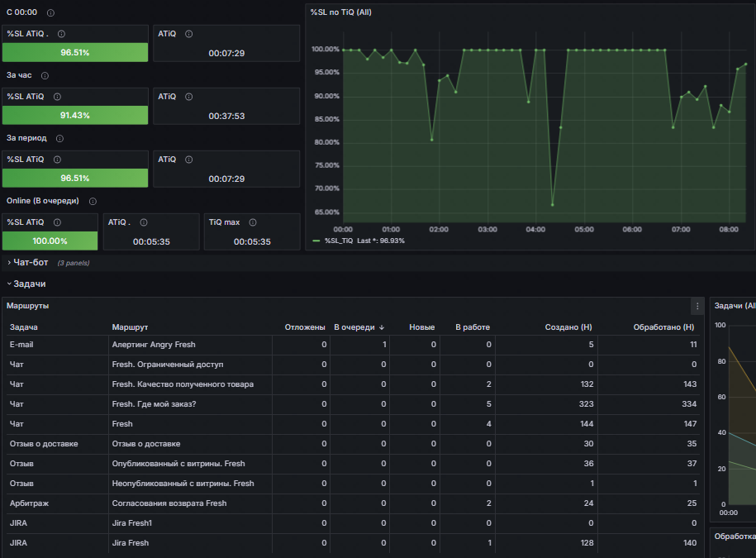Viewport: 756px width, 558px height.
Task: Click the В очереди column sort arrow
Action: pos(382,327)
